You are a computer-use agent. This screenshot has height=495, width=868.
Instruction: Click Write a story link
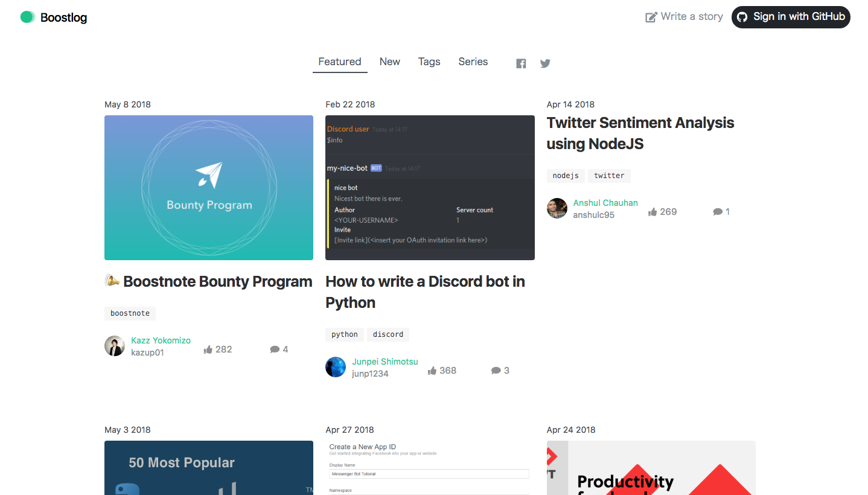click(x=684, y=17)
